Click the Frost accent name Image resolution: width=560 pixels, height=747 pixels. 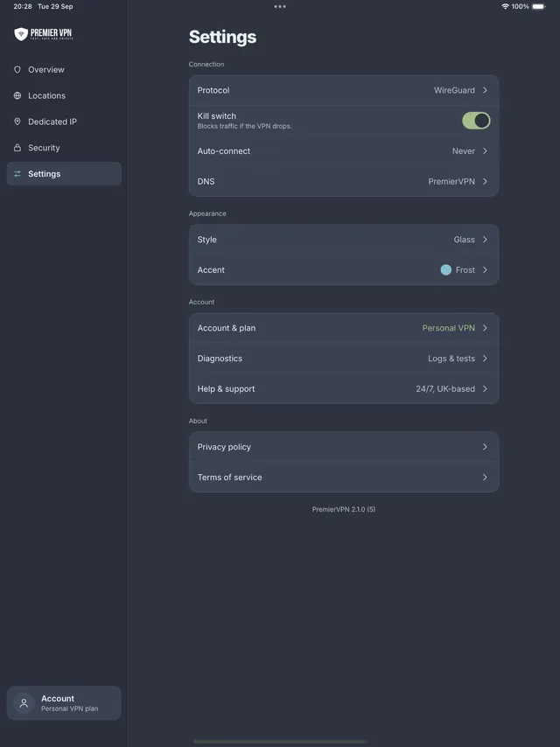[x=465, y=270]
